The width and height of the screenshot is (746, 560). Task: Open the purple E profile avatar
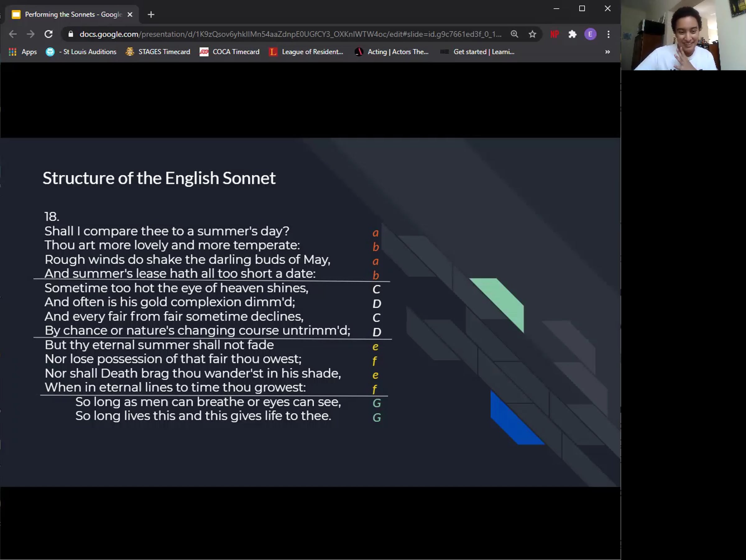pyautogui.click(x=590, y=34)
